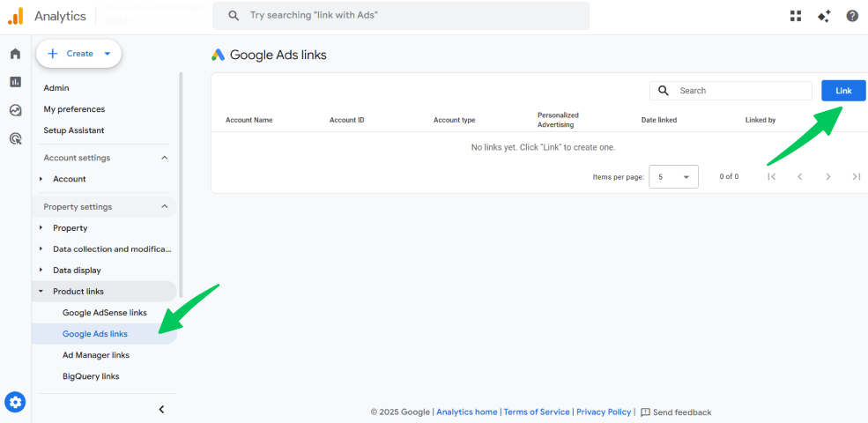Select Ad Manager links
Viewport: 868px width, 423px height.
tap(96, 355)
